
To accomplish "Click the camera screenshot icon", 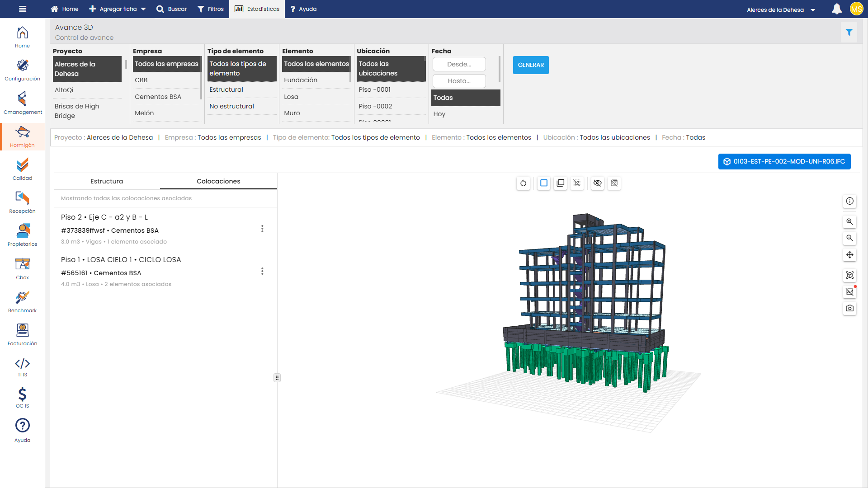I will [x=849, y=308].
